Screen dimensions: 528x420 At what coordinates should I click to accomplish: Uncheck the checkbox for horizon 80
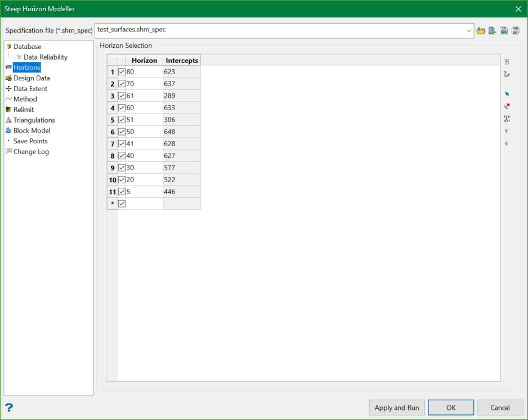click(122, 72)
